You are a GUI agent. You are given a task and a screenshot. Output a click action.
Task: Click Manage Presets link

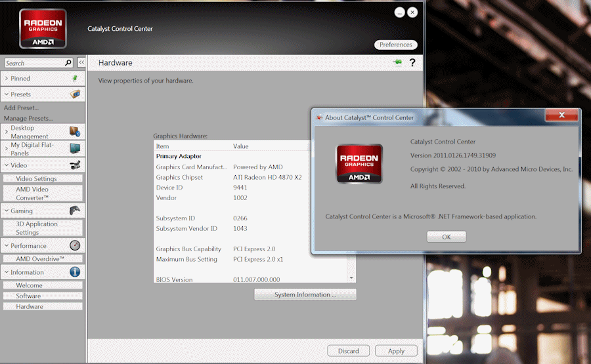tap(28, 118)
